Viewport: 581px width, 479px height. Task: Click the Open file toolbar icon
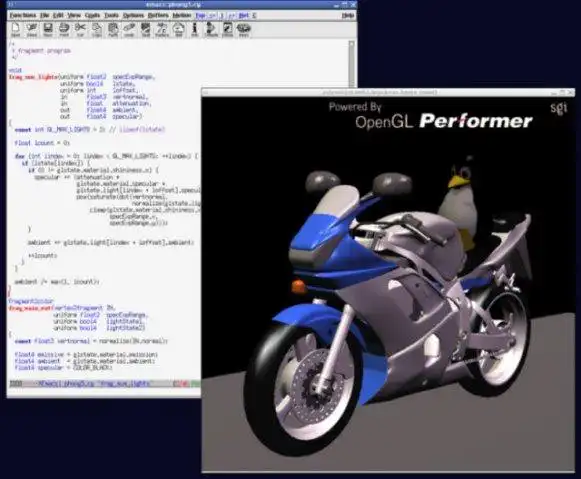point(16,30)
